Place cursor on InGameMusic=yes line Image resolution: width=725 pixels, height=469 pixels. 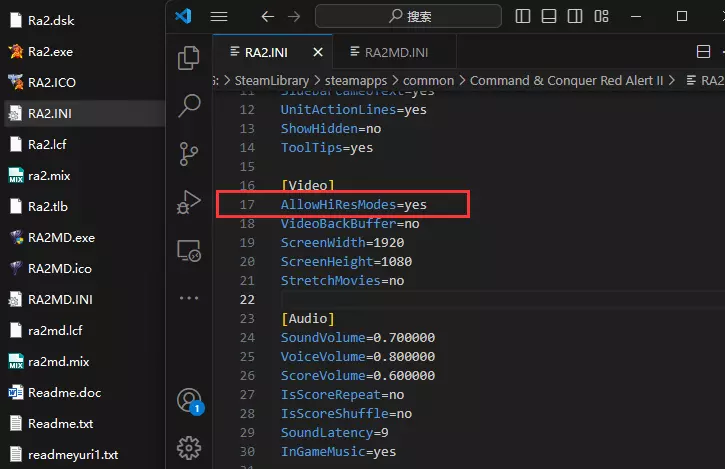click(338, 451)
